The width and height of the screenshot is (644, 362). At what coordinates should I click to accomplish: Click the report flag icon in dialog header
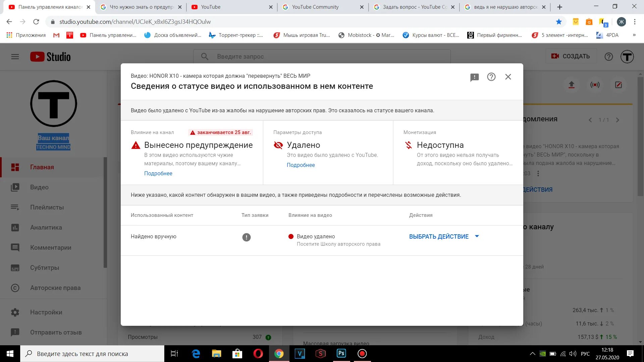(475, 77)
